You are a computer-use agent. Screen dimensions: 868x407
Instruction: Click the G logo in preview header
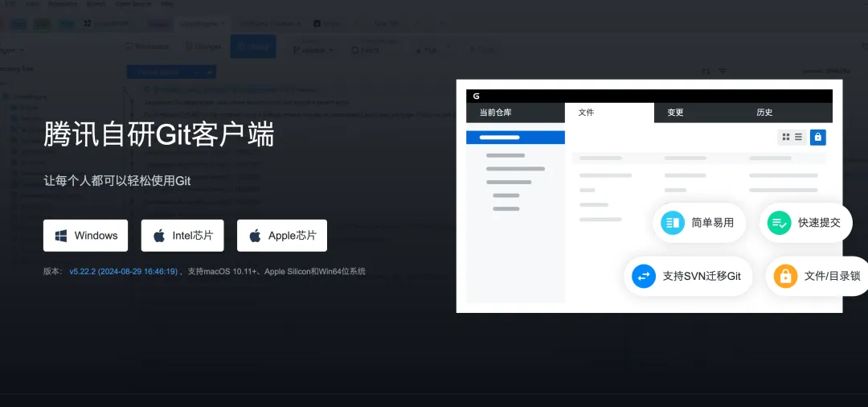[x=477, y=96]
